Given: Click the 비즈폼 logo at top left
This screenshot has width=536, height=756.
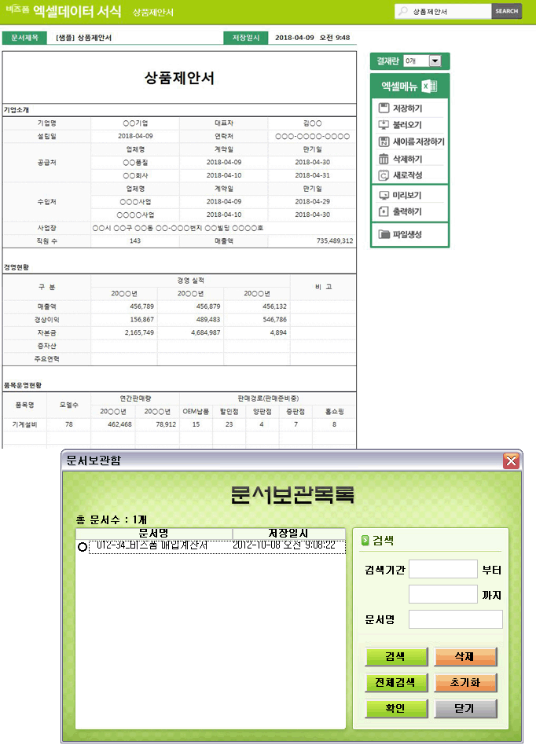Looking at the screenshot, I should (x=18, y=9).
